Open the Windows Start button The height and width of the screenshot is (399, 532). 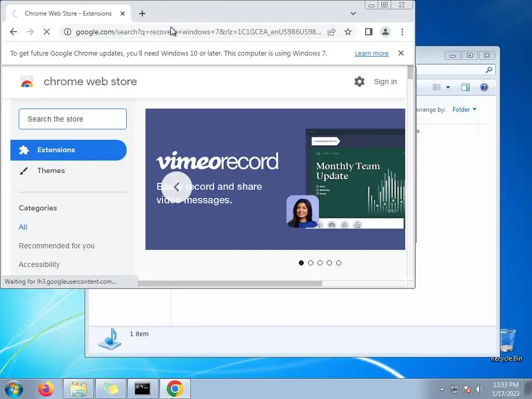coord(14,389)
